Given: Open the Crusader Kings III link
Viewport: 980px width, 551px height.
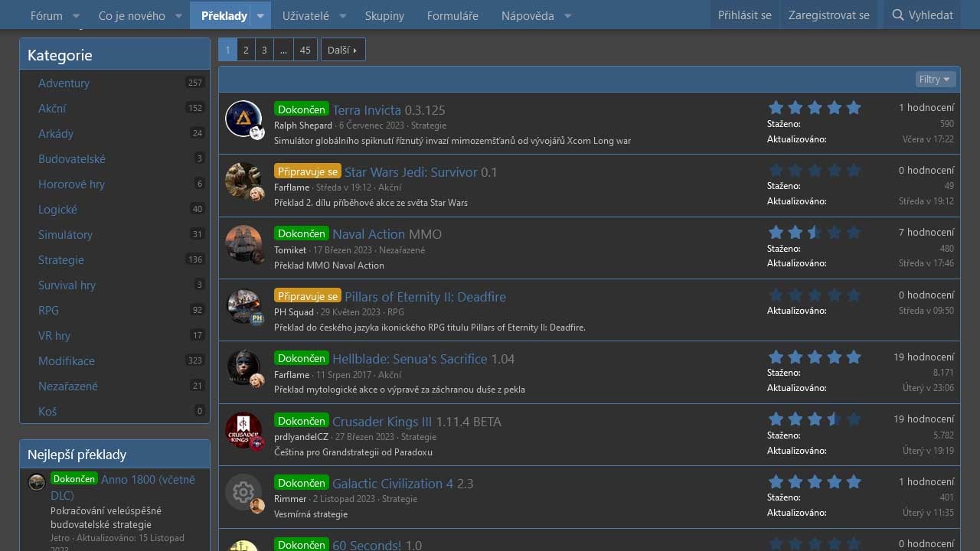Looking at the screenshot, I should click(x=382, y=422).
